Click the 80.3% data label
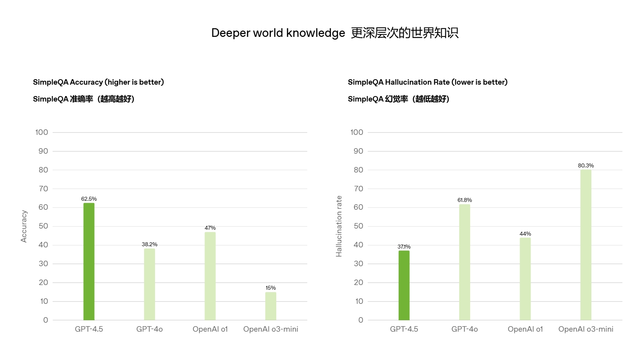Viewport: 644px width, 345px height. [586, 165]
